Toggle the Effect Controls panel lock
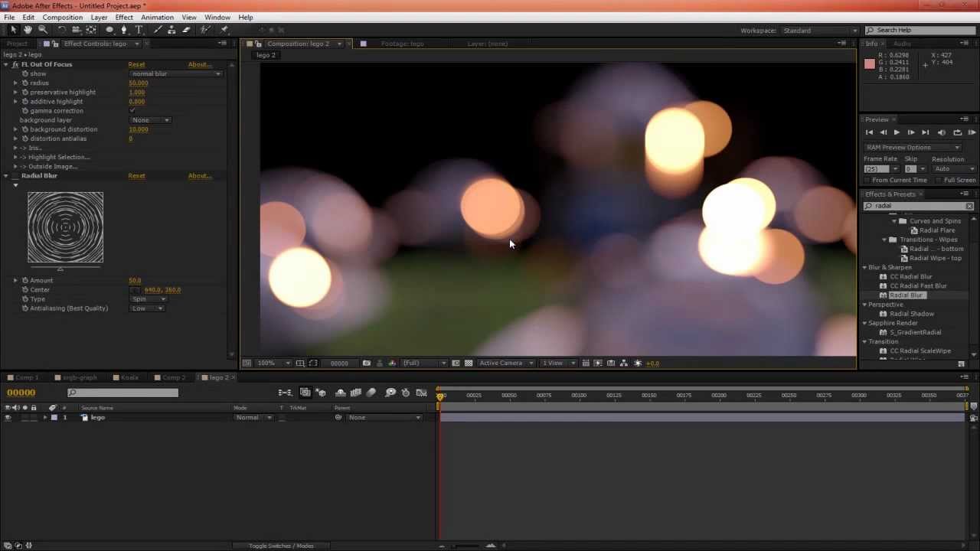 click(x=56, y=44)
